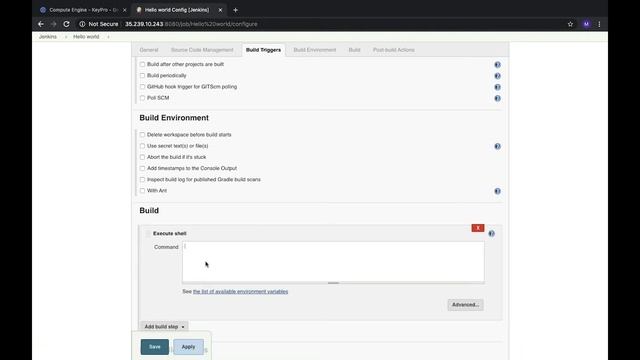The image size is (640, 360).
Task: Go back in browser history
Action: pyautogui.click(x=41, y=24)
